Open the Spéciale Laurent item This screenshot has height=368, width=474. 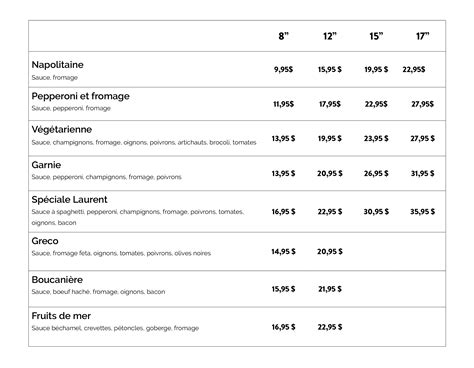[x=69, y=200]
